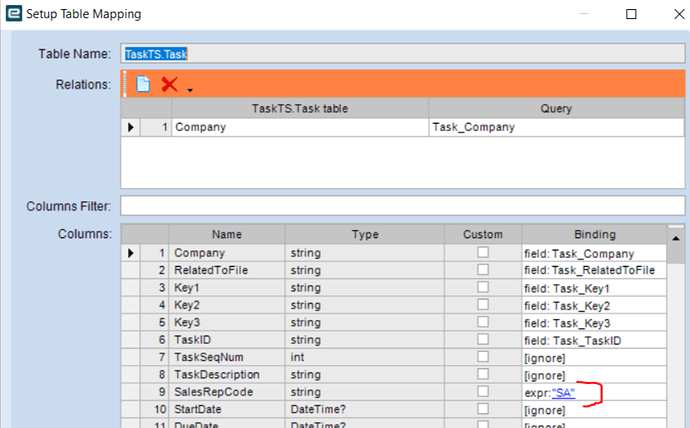Open the "SA" expression link
This screenshot has height=428, width=690.
(x=563, y=392)
